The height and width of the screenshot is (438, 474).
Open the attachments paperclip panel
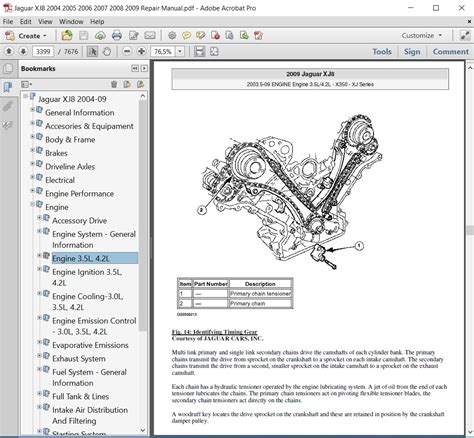tap(8, 106)
